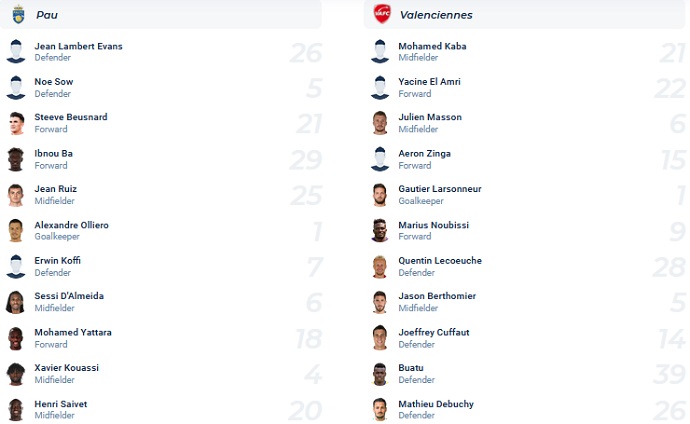Click Ibnou Ba's avatar photo

[16, 159]
